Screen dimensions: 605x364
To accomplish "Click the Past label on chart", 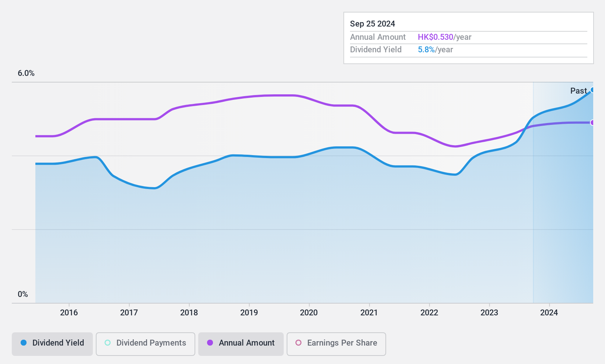I will 578,91.
